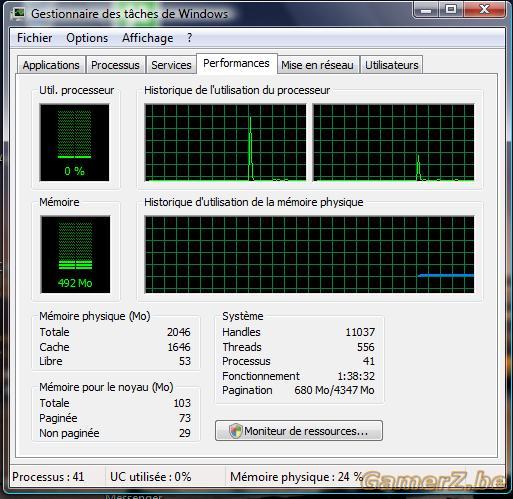Viewport: 513px width, 499px height.
Task: Minimize the Task Manager window
Action: coord(425,10)
